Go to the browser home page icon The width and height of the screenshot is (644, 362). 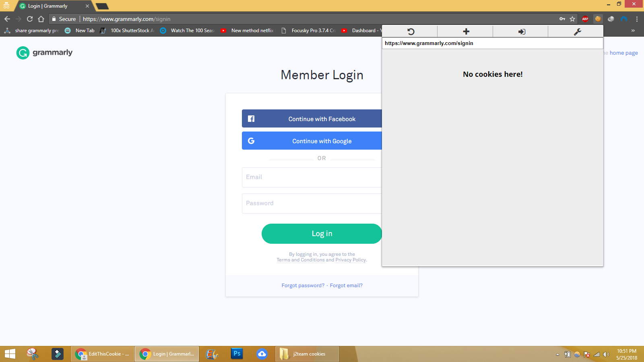click(41, 19)
